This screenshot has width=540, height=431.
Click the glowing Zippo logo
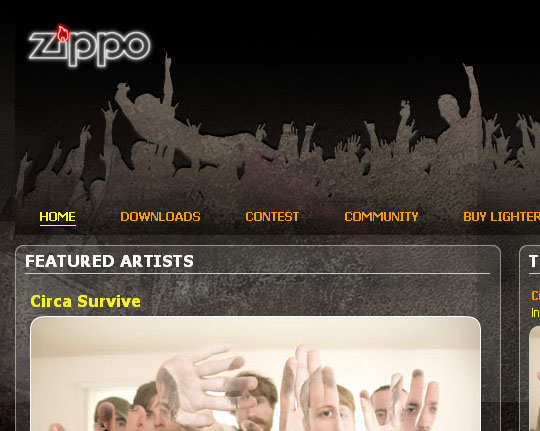coord(89,47)
